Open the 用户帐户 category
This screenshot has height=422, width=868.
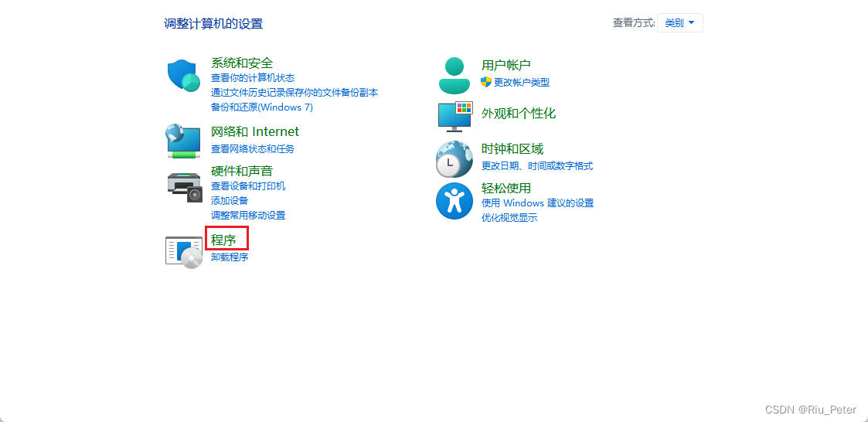coord(506,66)
